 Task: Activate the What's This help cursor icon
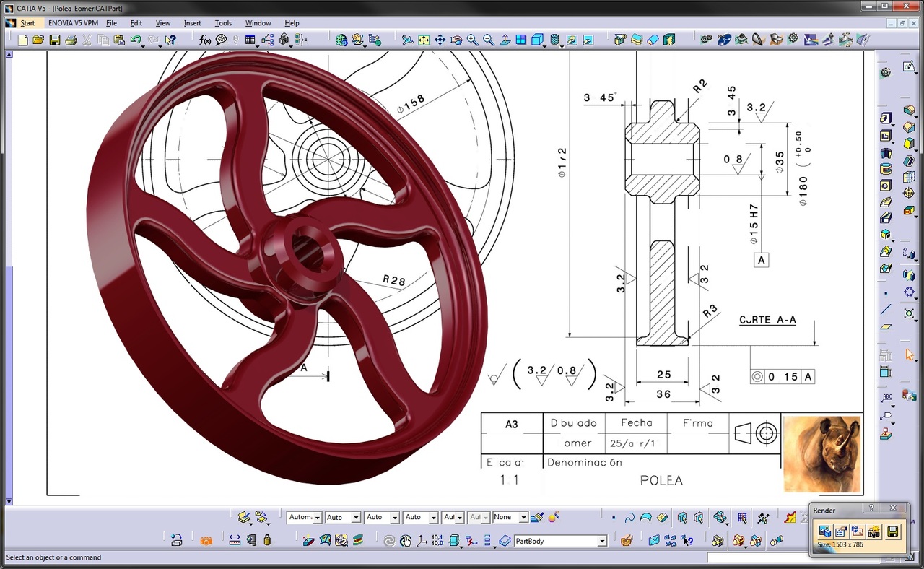click(x=170, y=40)
